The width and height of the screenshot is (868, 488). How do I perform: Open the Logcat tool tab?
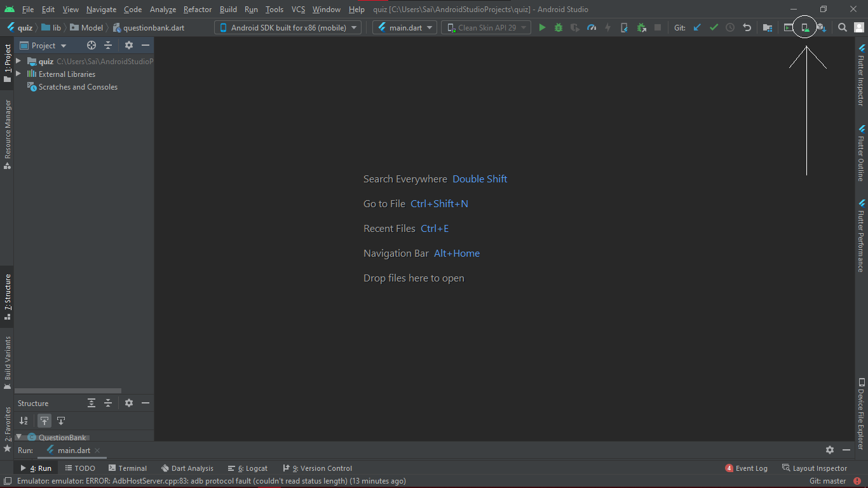(x=248, y=468)
